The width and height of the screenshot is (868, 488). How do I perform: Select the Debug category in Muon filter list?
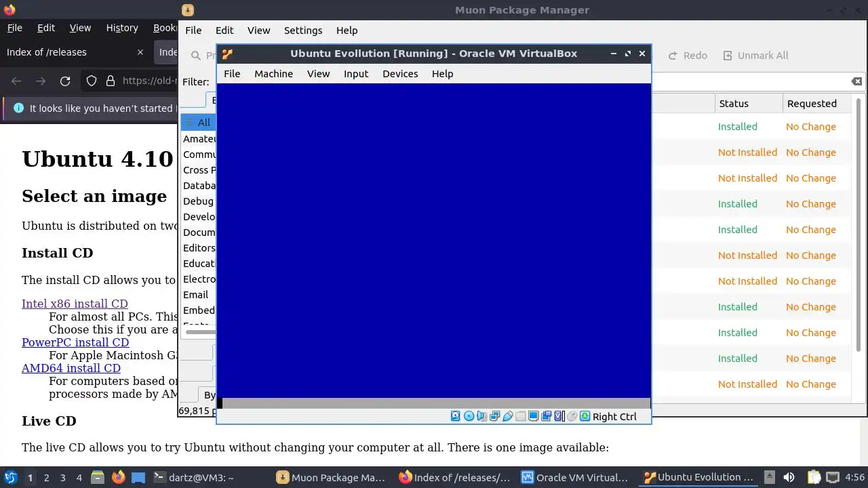198,201
